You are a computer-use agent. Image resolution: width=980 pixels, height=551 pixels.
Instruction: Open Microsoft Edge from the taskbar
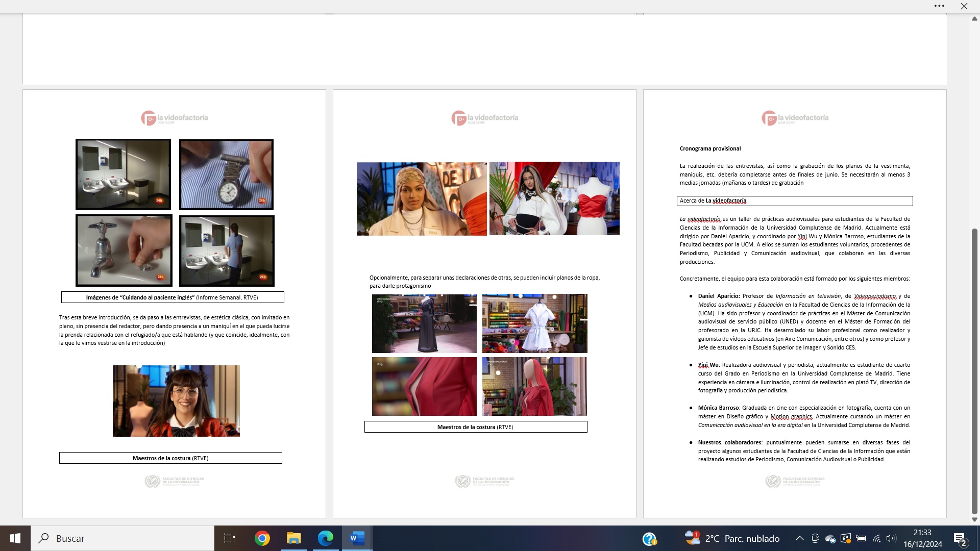click(x=325, y=538)
